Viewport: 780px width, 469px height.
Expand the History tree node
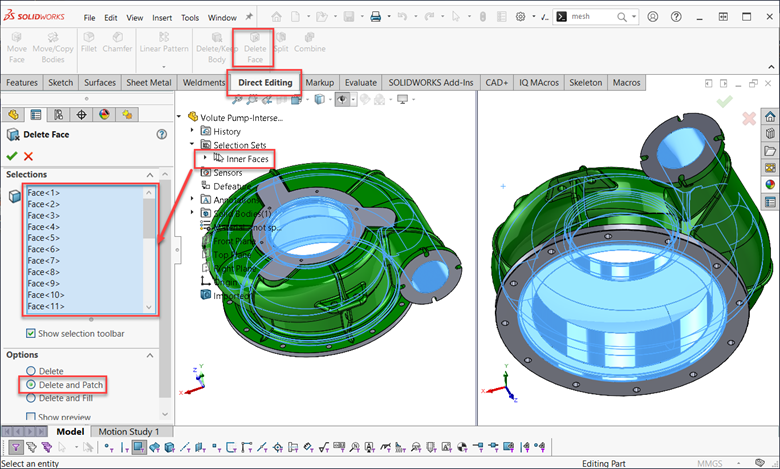(x=192, y=130)
